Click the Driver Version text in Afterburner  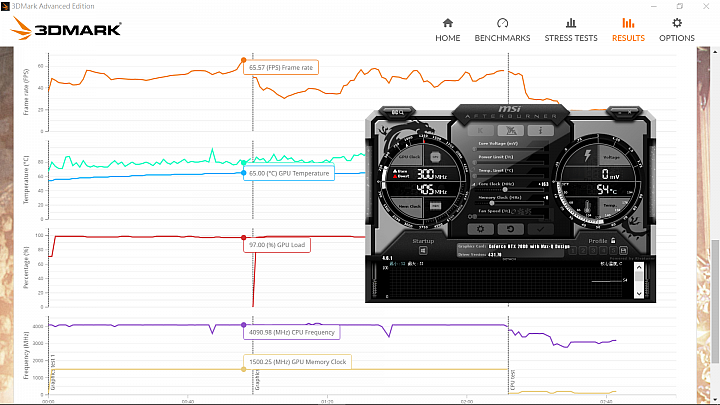(x=479, y=254)
